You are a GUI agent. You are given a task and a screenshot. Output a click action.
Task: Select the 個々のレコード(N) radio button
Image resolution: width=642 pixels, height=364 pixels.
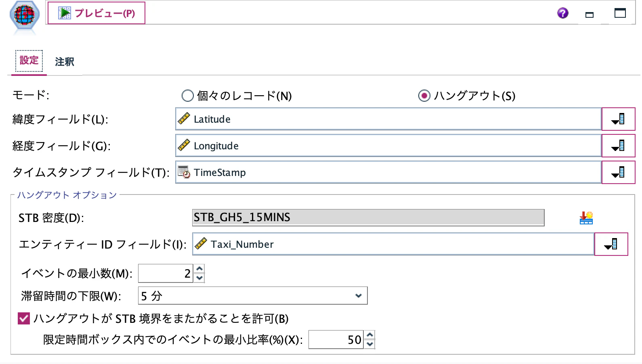tap(187, 96)
